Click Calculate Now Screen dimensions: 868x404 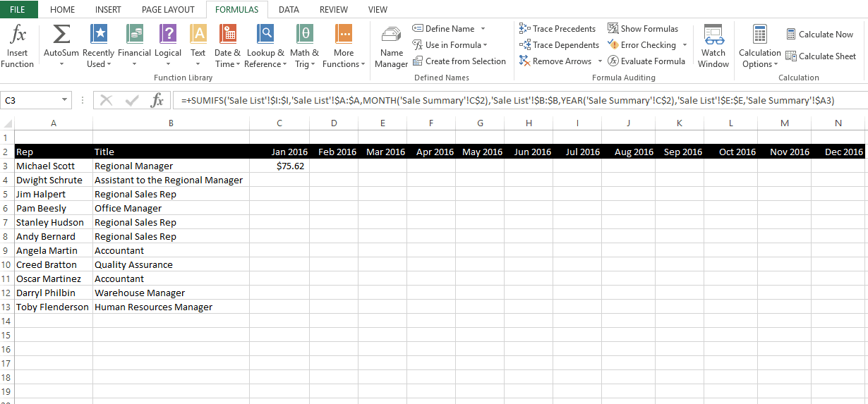tap(819, 35)
